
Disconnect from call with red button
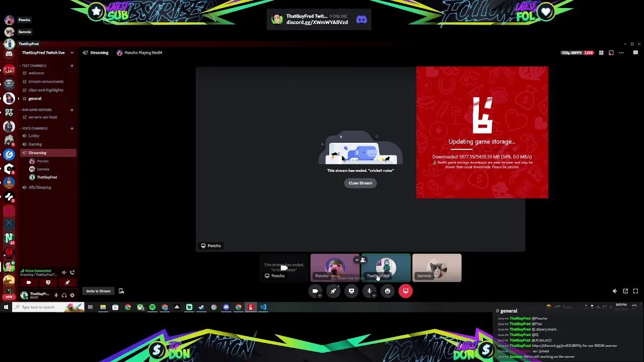click(406, 291)
